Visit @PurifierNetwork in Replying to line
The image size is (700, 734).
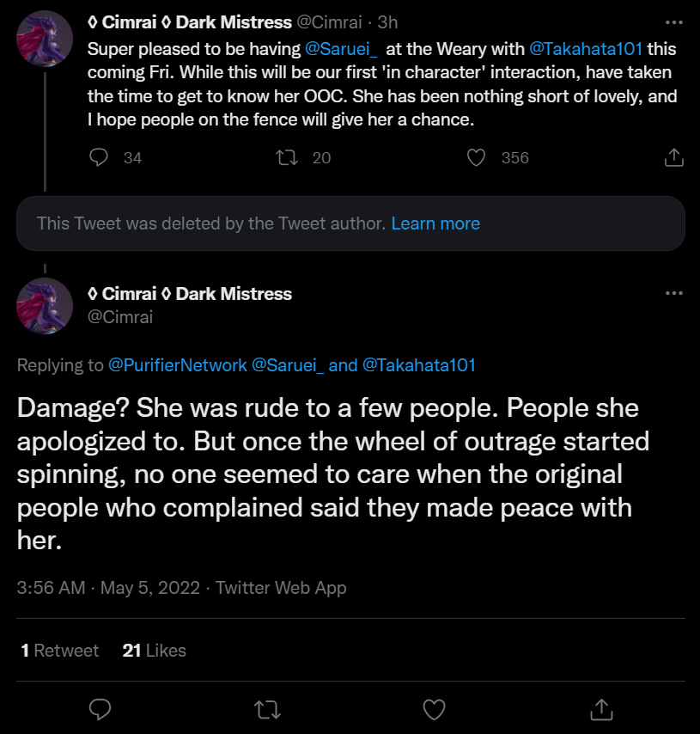[x=177, y=365]
